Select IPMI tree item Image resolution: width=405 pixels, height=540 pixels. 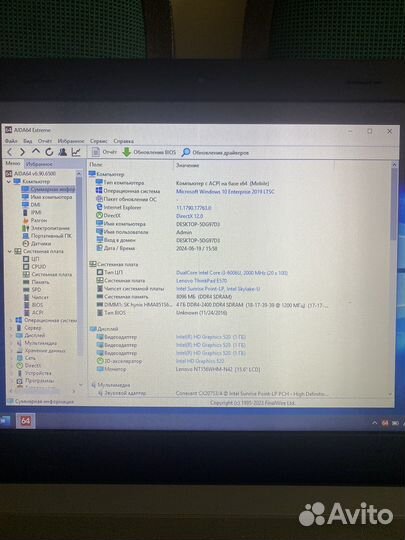[32, 212]
